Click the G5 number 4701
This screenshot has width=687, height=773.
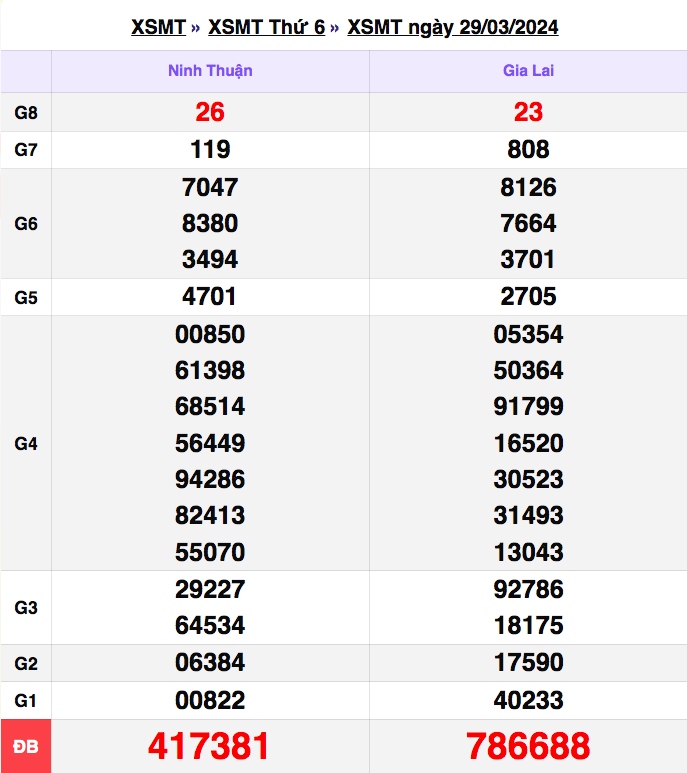(x=210, y=297)
